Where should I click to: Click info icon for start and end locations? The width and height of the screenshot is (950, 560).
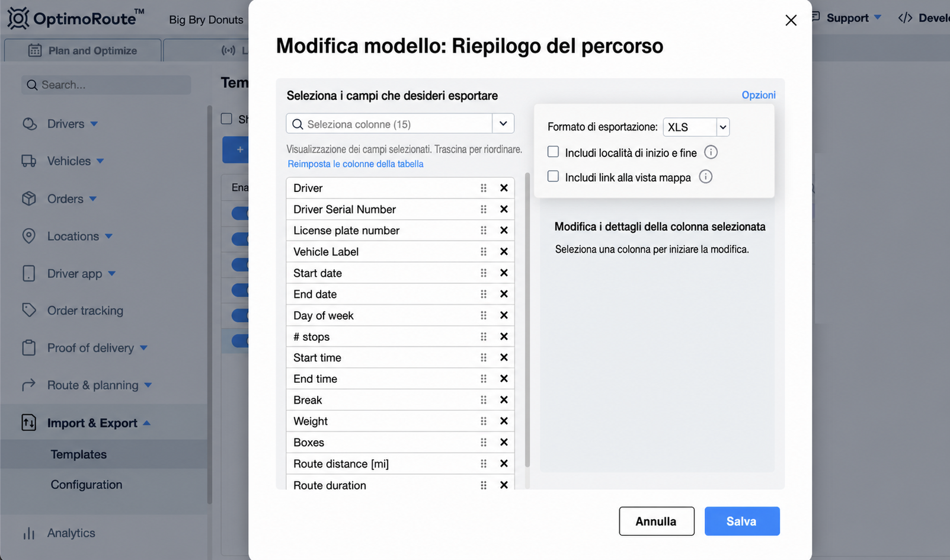click(x=711, y=152)
